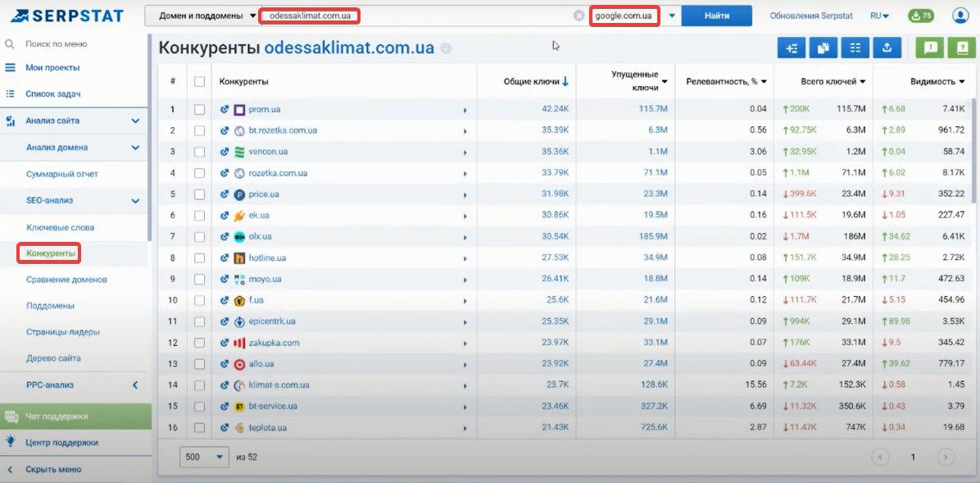Click the allo.ua favicon in row 13
980x483 pixels.
click(239, 364)
